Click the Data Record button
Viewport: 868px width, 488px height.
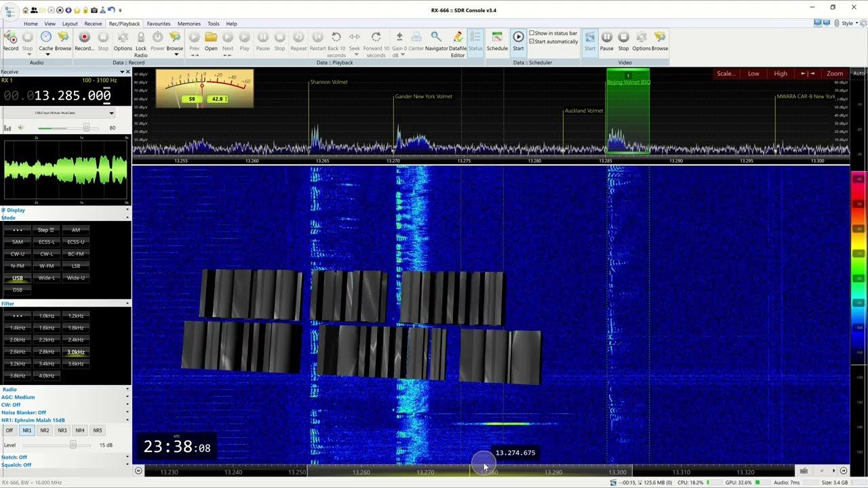pos(84,40)
